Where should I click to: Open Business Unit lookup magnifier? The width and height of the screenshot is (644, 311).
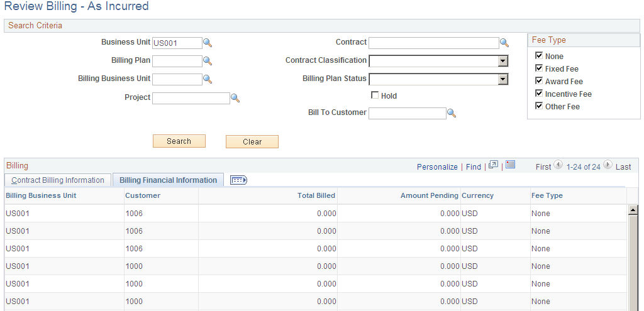[x=208, y=43]
